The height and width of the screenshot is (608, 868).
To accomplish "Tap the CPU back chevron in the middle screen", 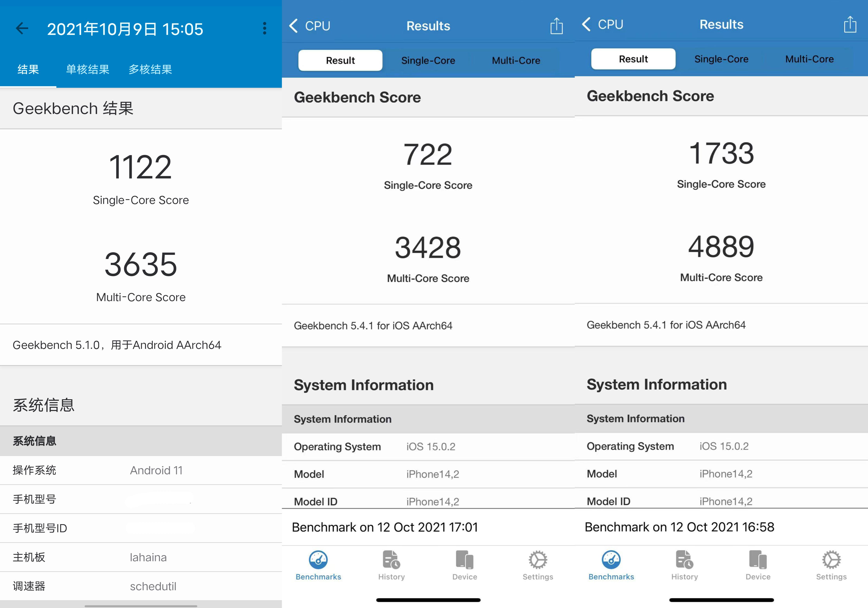I will (x=293, y=26).
